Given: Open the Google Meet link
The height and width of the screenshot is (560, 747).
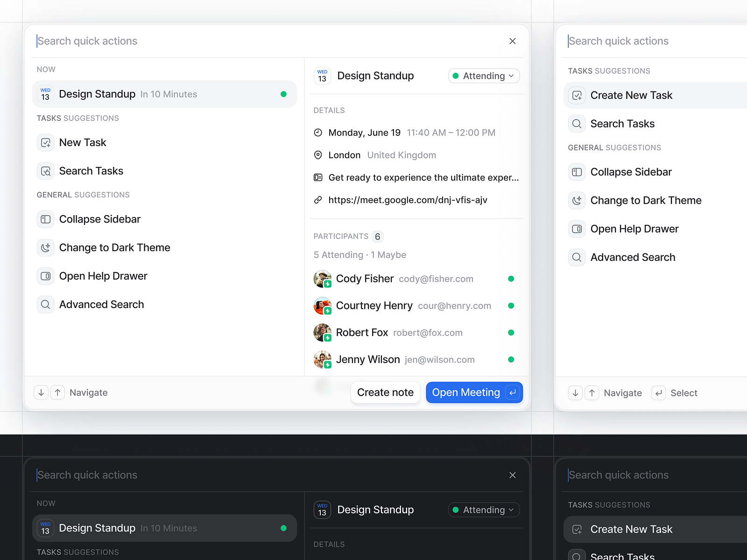Looking at the screenshot, I should point(408,200).
